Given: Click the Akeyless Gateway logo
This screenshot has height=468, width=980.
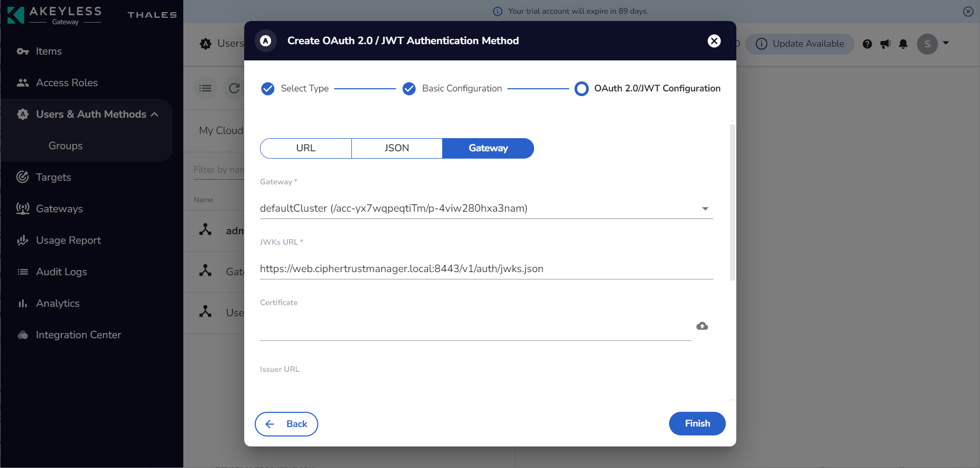Looking at the screenshot, I should click(55, 15).
